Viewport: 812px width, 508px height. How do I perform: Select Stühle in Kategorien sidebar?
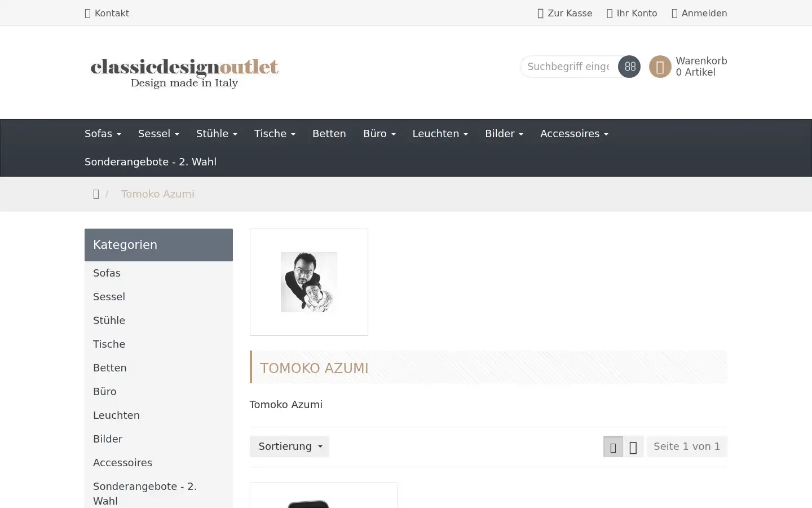[158, 321]
